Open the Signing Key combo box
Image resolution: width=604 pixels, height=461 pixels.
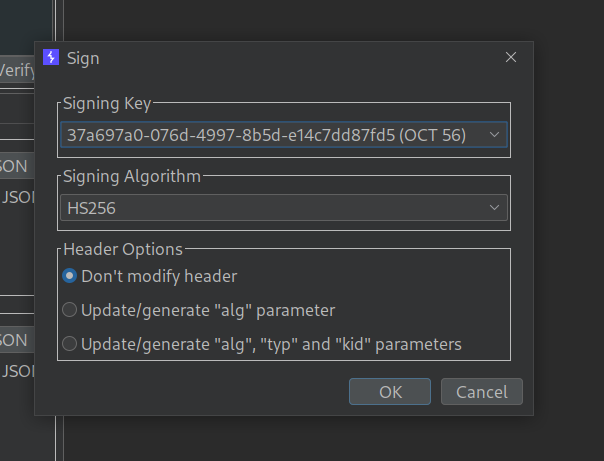[x=270, y=135]
